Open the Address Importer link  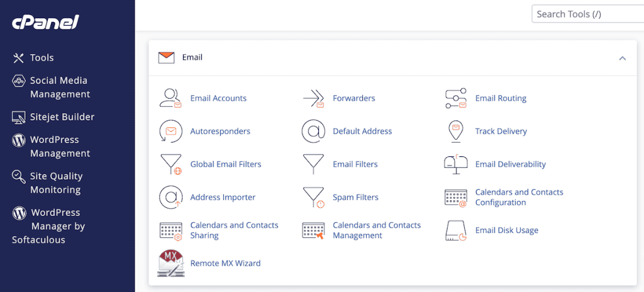(x=223, y=197)
